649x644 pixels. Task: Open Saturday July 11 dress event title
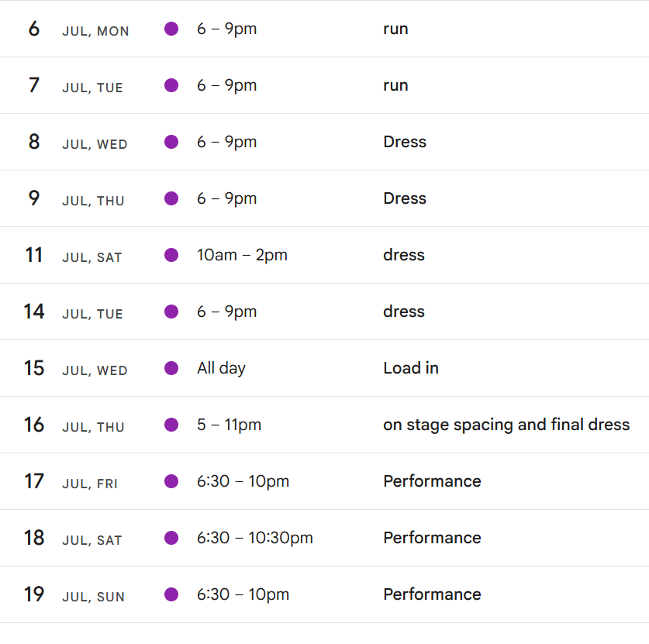coord(404,255)
